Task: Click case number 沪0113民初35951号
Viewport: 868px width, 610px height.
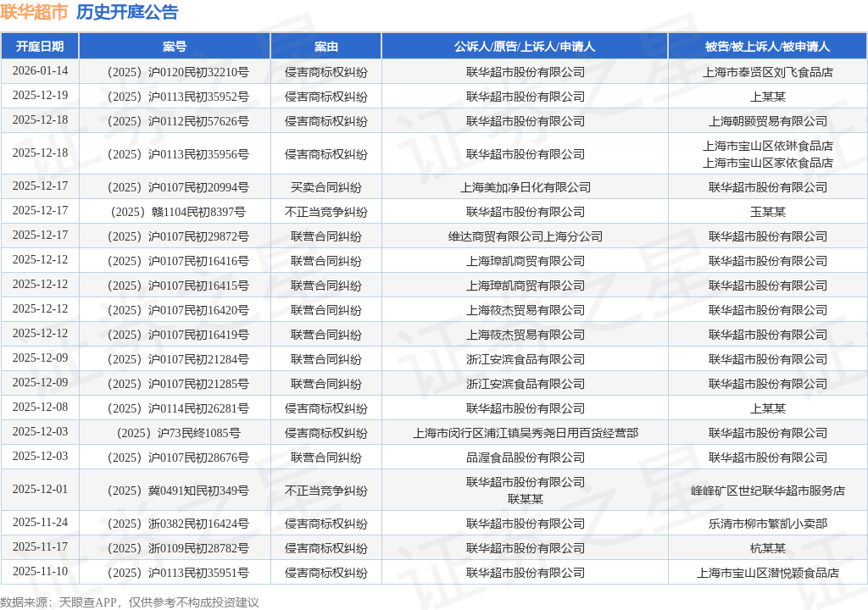Action: click(x=178, y=573)
